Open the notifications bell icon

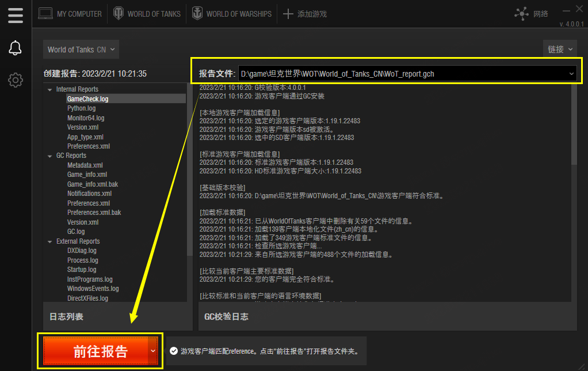point(16,48)
